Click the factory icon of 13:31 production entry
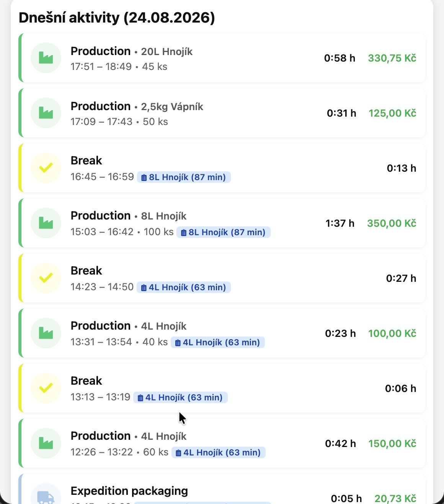This screenshot has height=504, width=444. [46, 333]
